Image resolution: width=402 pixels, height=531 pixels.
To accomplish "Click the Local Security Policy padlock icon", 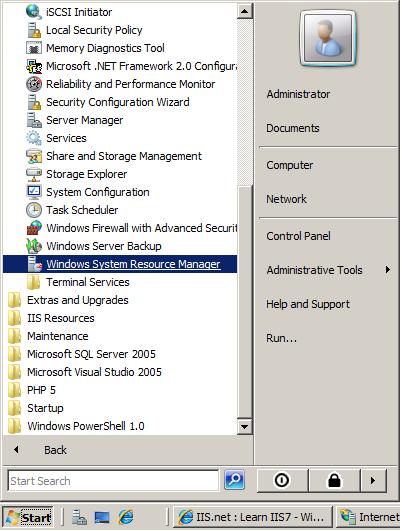I will point(34,30).
